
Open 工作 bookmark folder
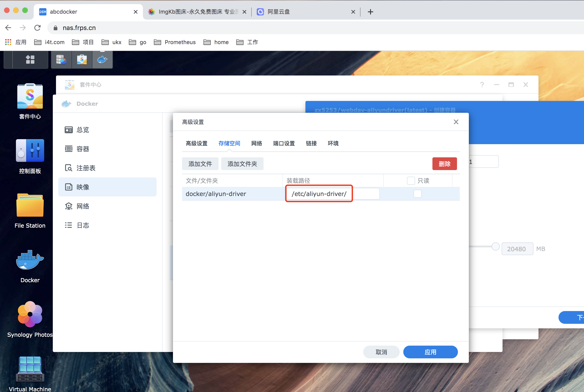click(247, 42)
